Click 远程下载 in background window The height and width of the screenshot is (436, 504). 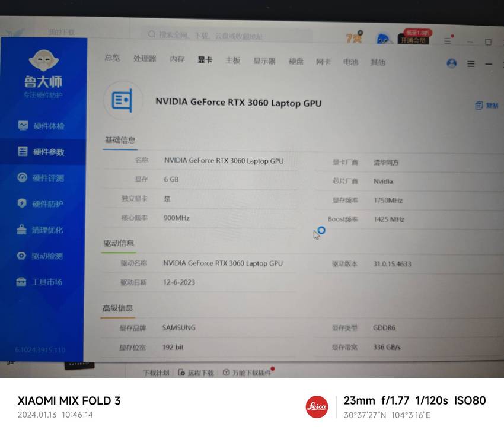pos(196,373)
